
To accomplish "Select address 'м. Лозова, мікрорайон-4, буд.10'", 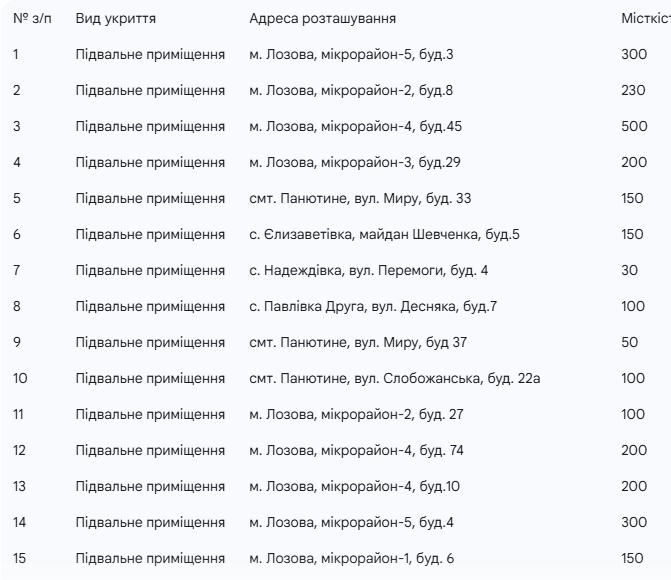I will point(354,486).
